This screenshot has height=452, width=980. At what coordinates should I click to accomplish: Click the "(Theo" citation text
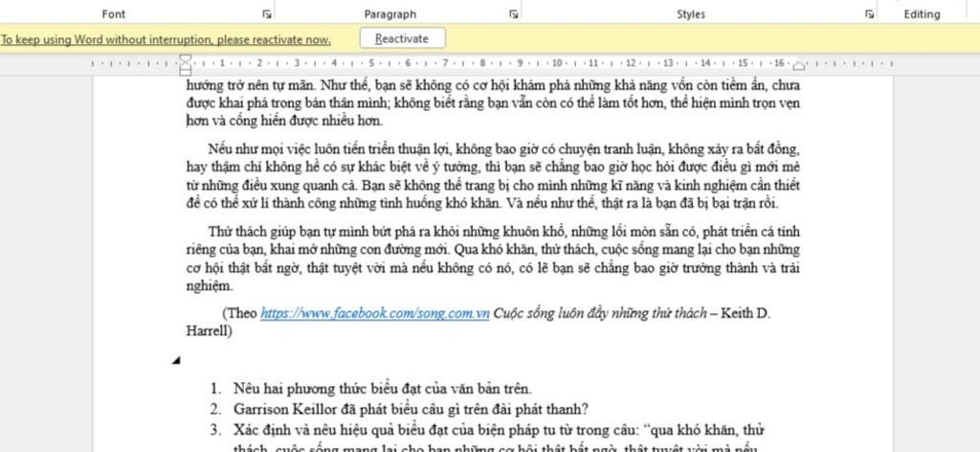click(239, 313)
